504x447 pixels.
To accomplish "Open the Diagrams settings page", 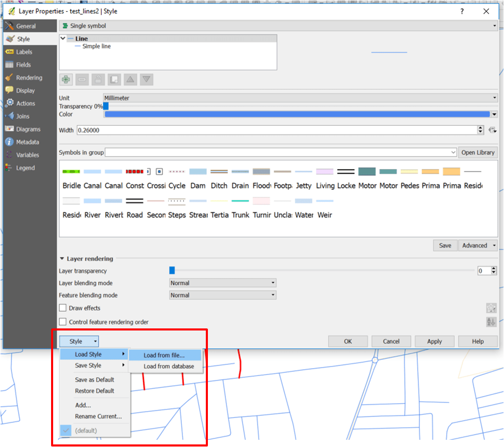I will (x=29, y=129).
